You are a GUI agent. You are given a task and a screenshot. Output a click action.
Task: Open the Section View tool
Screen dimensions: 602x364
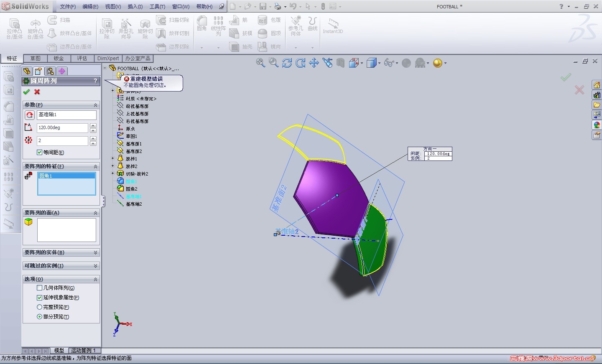point(340,63)
